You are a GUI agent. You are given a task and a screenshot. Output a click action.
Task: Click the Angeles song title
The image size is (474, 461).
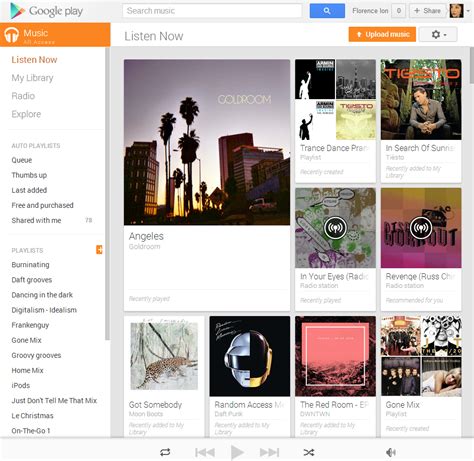point(146,236)
